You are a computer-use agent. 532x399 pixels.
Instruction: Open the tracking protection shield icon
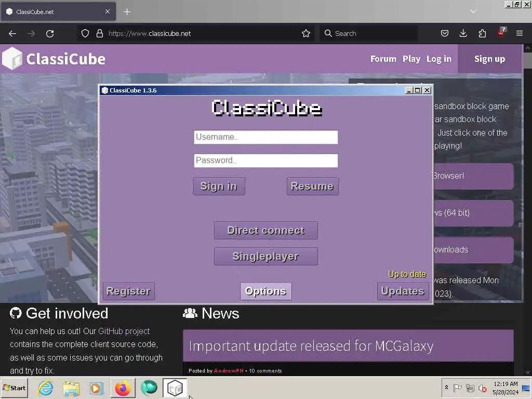85,33
